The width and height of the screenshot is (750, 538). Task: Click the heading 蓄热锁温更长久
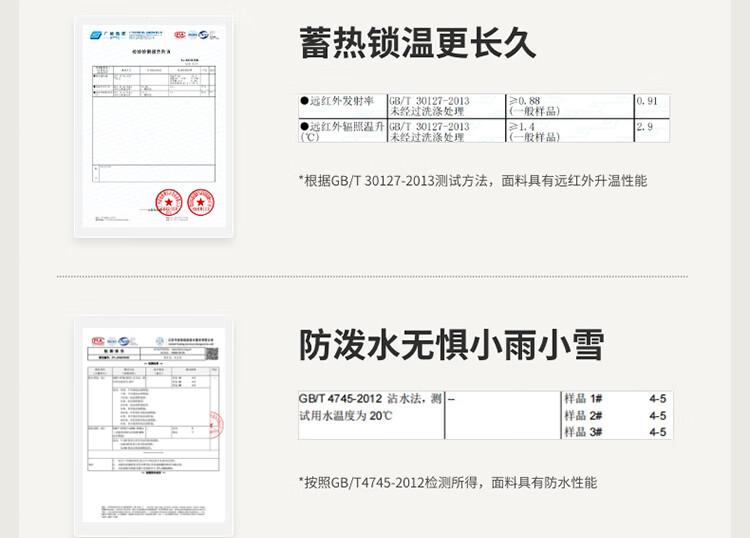pos(418,44)
